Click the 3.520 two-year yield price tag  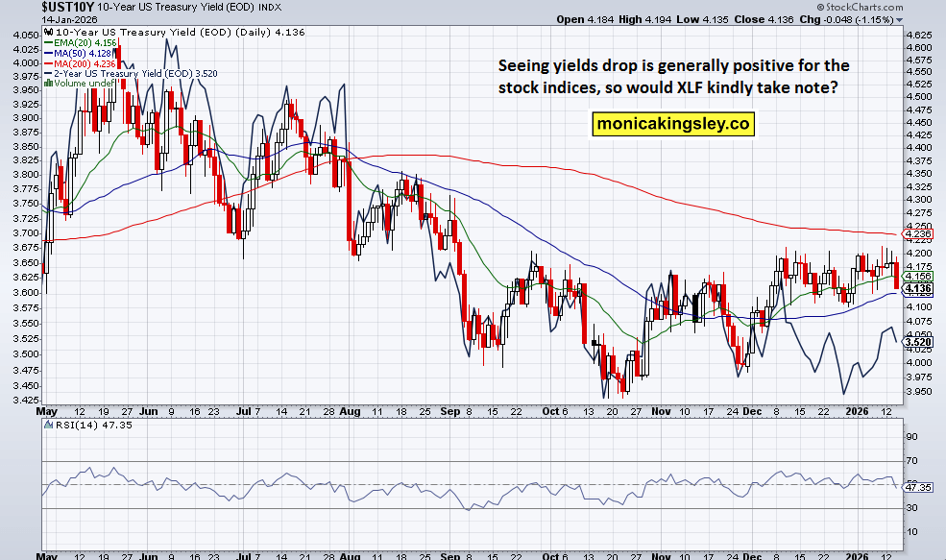click(x=919, y=342)
